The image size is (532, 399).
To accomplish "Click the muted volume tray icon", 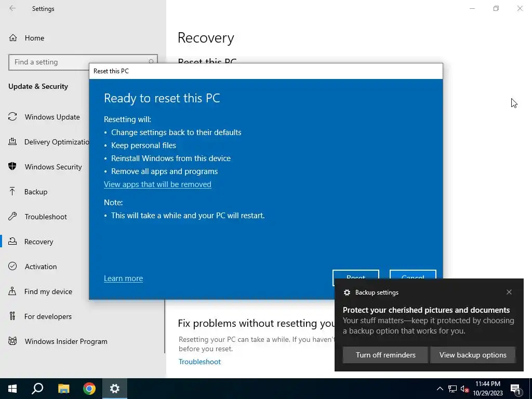I will [x=464, y=389].
